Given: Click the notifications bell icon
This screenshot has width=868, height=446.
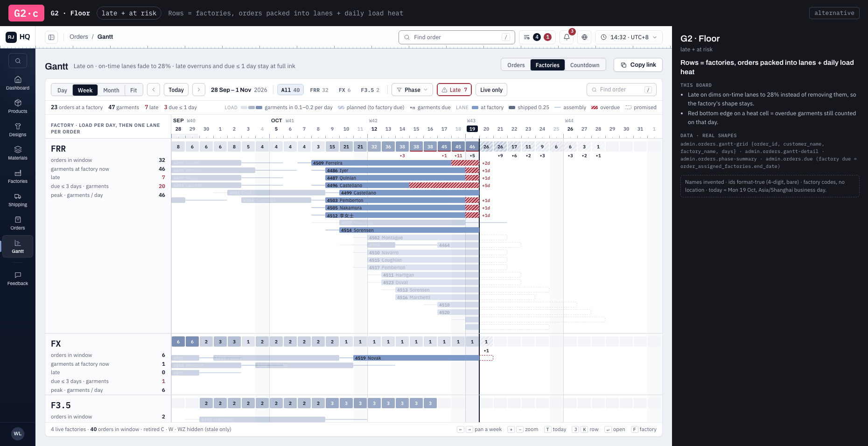Looking at the screenshot, I should tap(567, 37).
